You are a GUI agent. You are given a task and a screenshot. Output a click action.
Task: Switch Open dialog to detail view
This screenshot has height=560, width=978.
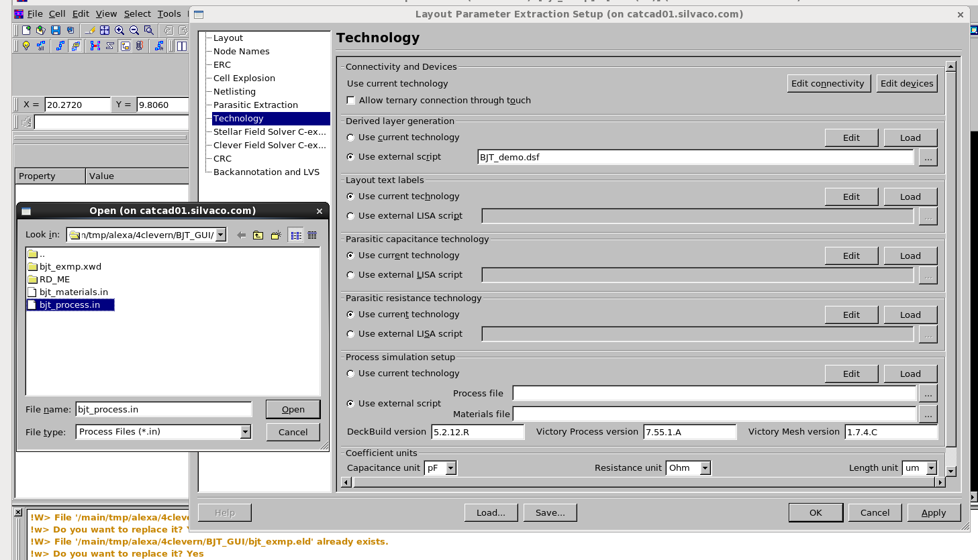(x=312, y=235)
